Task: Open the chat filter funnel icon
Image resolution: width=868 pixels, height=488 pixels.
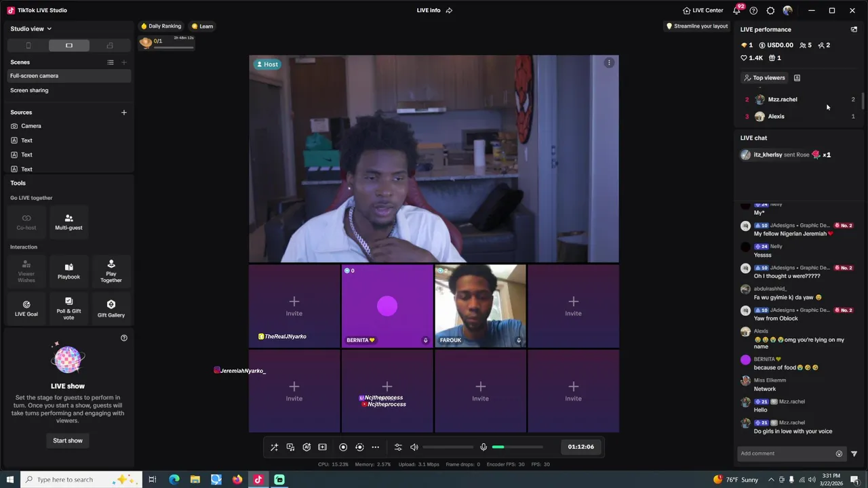Action: [854, 454]
